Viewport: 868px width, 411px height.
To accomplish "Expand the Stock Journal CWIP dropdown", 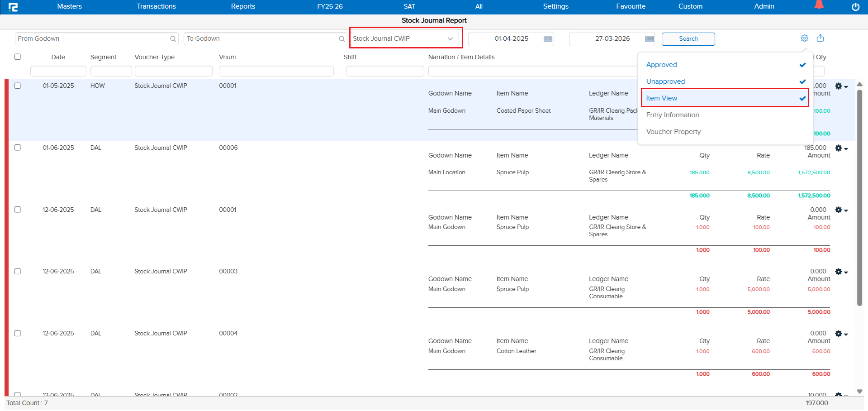I will pos(450,39).
